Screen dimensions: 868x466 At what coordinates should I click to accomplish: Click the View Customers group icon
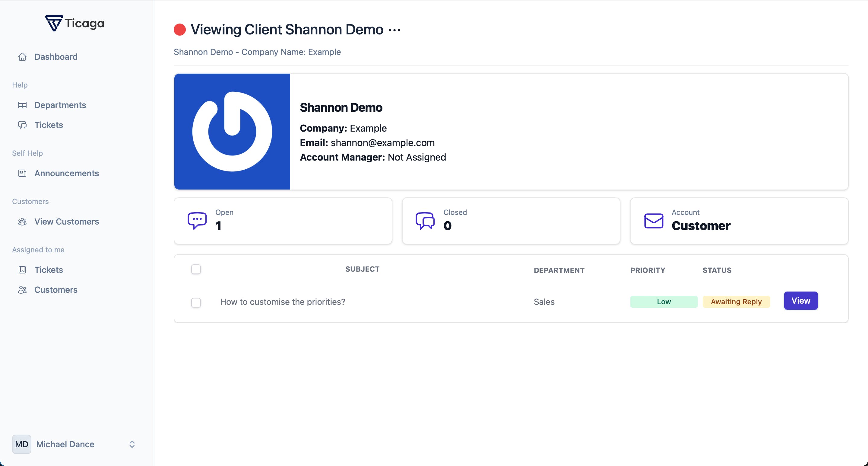[x=22, y=222]
